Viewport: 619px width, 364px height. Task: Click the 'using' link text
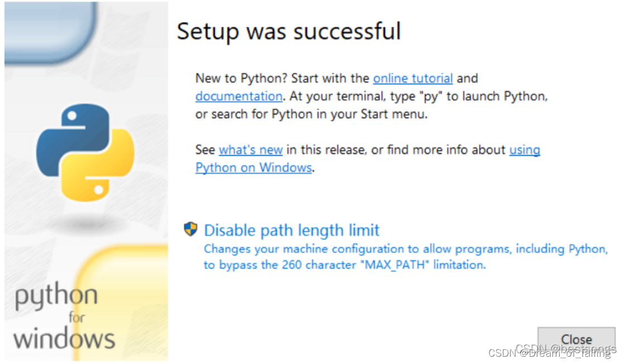click(x=525, y=150)
